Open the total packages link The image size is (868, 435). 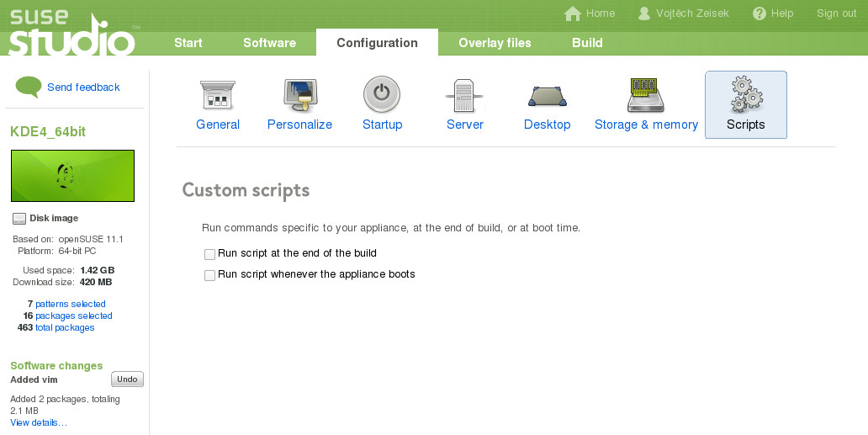[x=65, y=327]
